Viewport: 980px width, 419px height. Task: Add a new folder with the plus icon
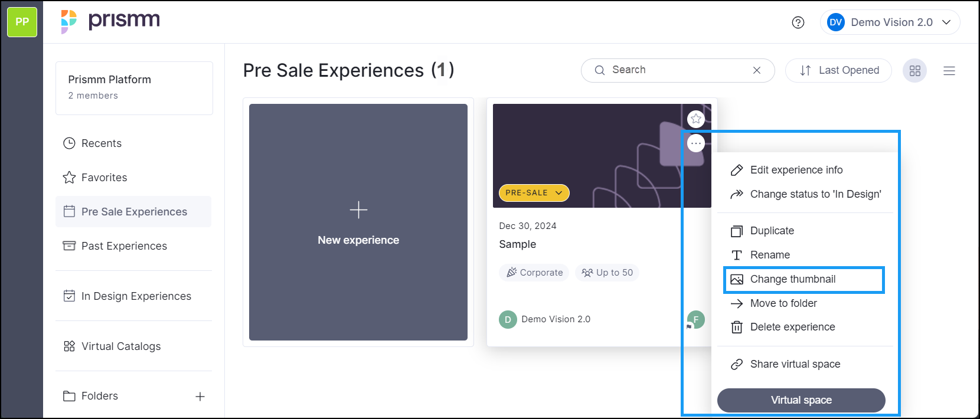pyautogui.click(x=200, y=397)
